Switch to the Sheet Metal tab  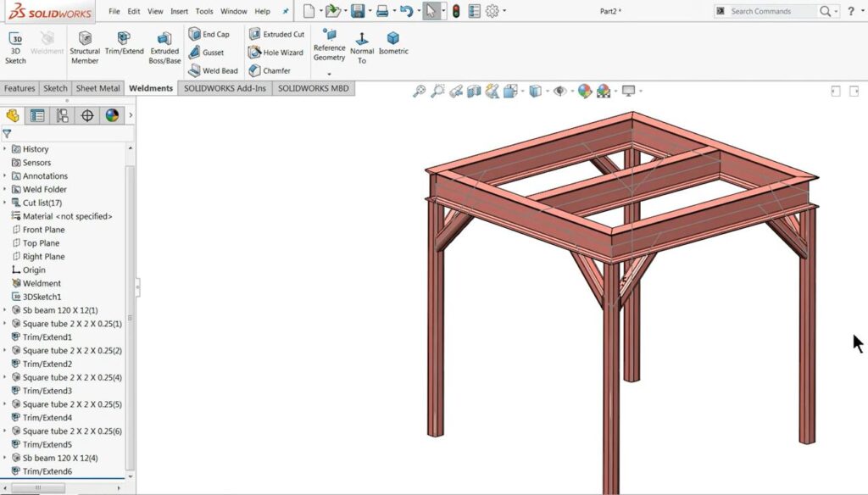click(97, 87)
